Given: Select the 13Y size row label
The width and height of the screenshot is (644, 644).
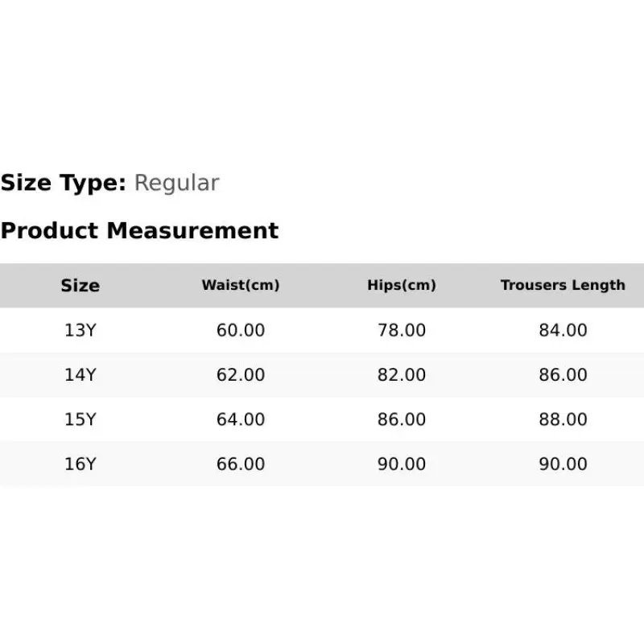Looking at the screenshot, I should click(x=80, y=330).
